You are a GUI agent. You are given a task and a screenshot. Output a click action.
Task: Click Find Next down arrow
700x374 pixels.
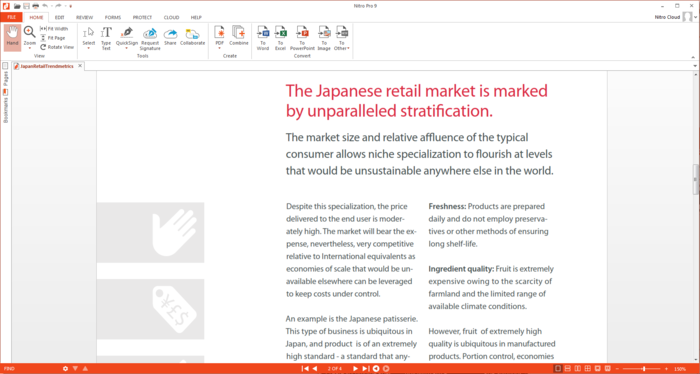tap(75, 369)
